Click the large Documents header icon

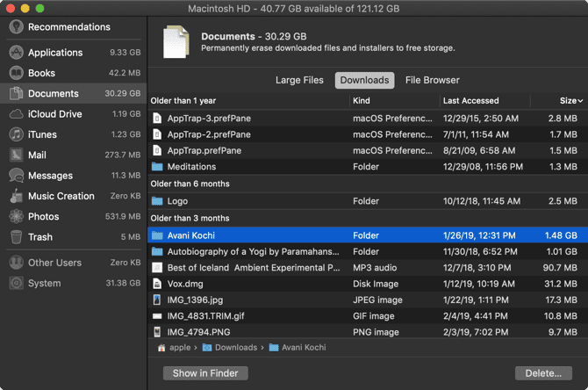tap(176, 41)
